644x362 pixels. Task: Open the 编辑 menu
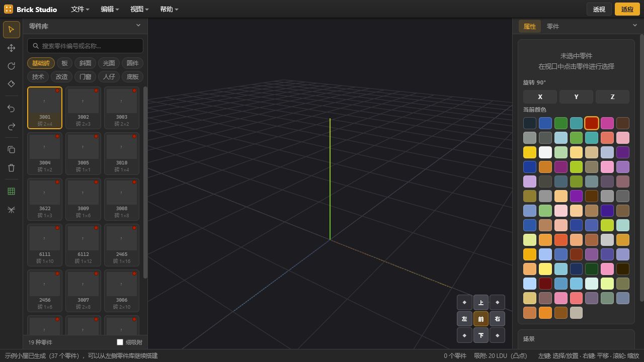click(x=110, y=9)
